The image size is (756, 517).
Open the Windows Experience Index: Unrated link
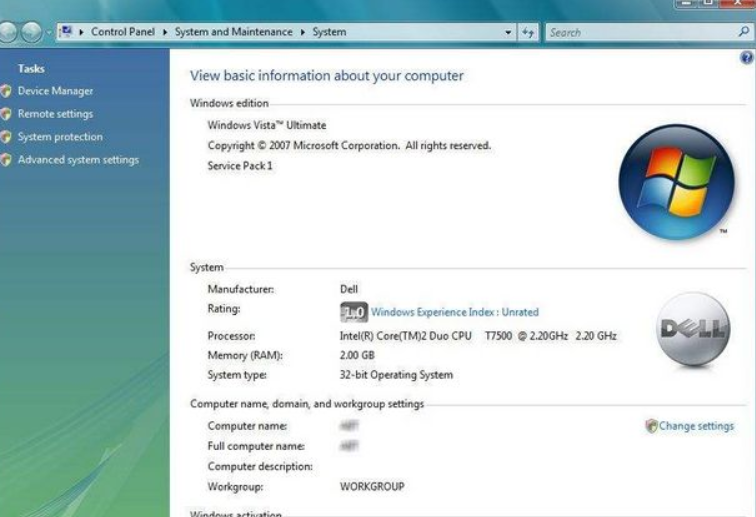pyautogui.click(x=454, y=312)
